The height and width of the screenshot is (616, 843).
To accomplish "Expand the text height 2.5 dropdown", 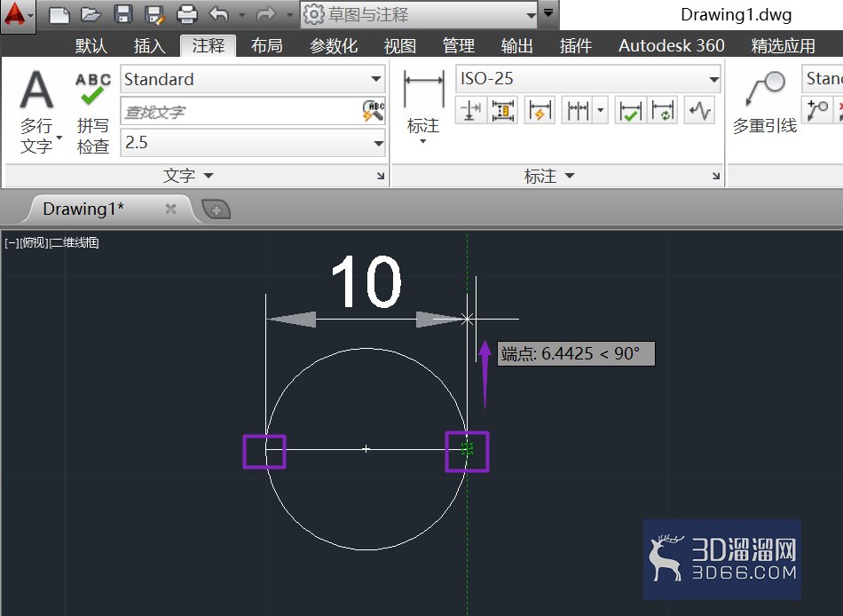I will pyautogui.click(x=253, y=143).
